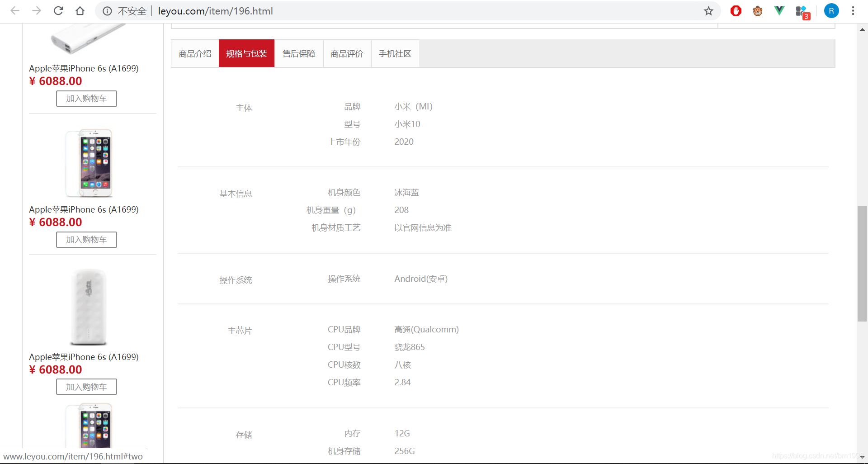Select the CPU frequency 2.84

point(402,383)
